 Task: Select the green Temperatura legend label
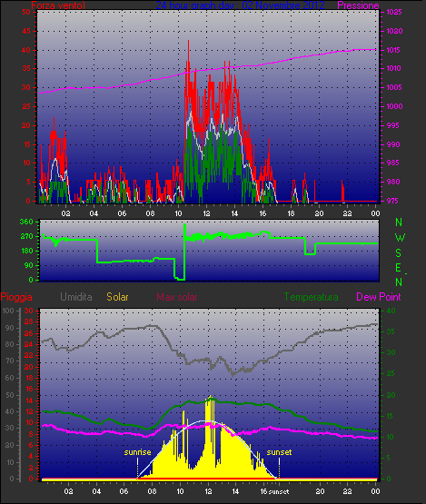[311, 297]
